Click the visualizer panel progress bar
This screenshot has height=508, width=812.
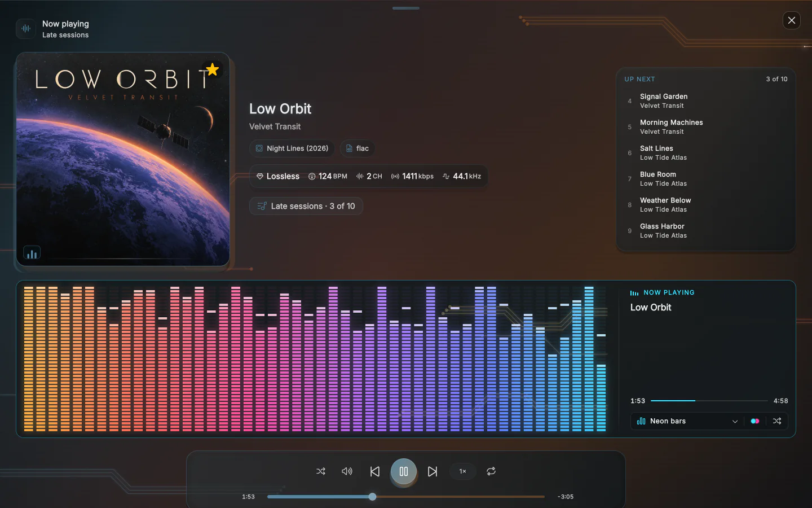tap(709, 401)
